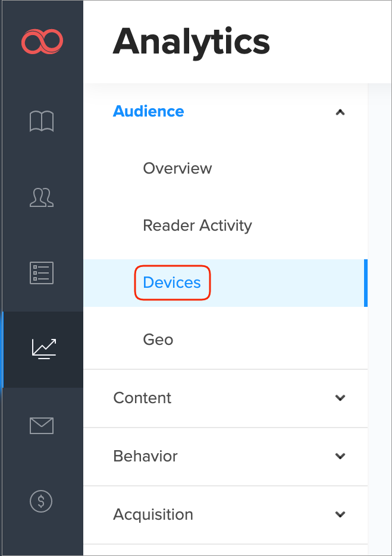Select the checklist icon in sidebar
The image size is (392, 556).
[42, 273]
